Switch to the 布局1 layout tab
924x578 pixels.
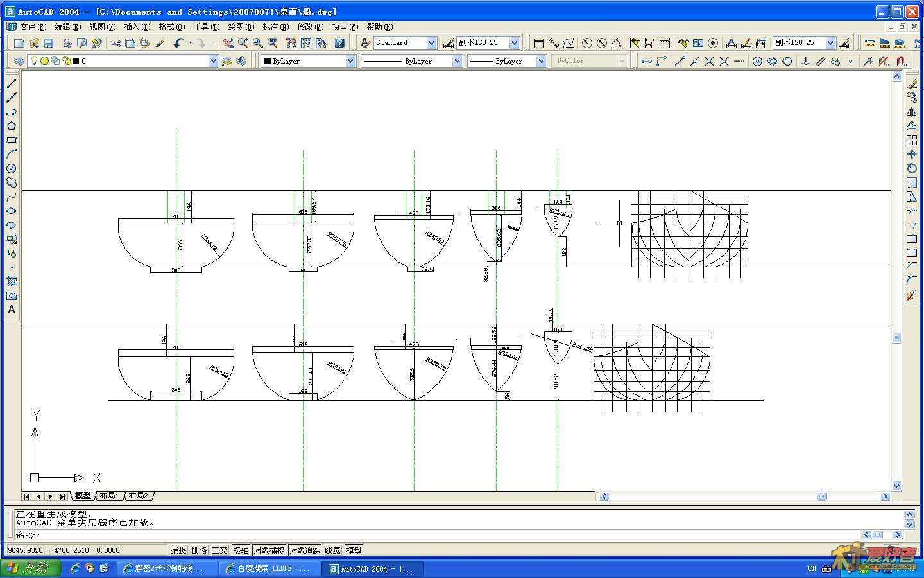(109, 496)
